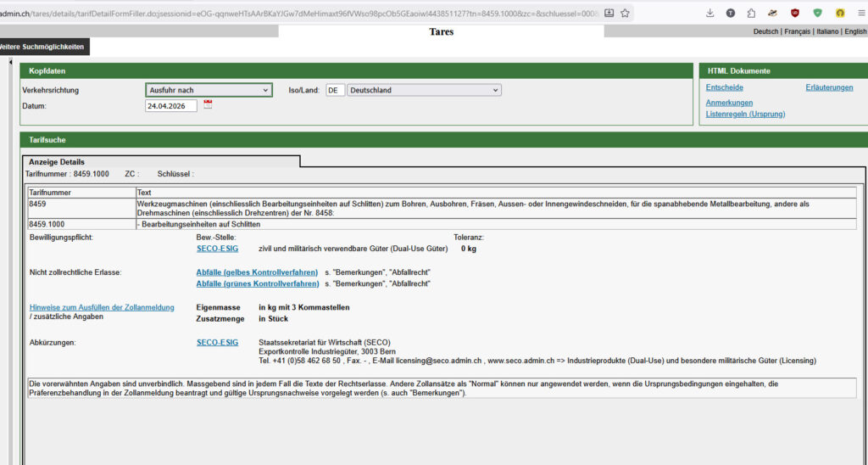
Task: Switch to the Anzeige Details tab
Action: coord(57,161)
